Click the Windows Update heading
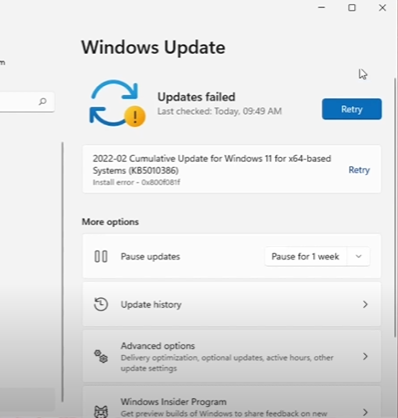The height and width of the screenshot is (418, 398). tap(153, 47)
